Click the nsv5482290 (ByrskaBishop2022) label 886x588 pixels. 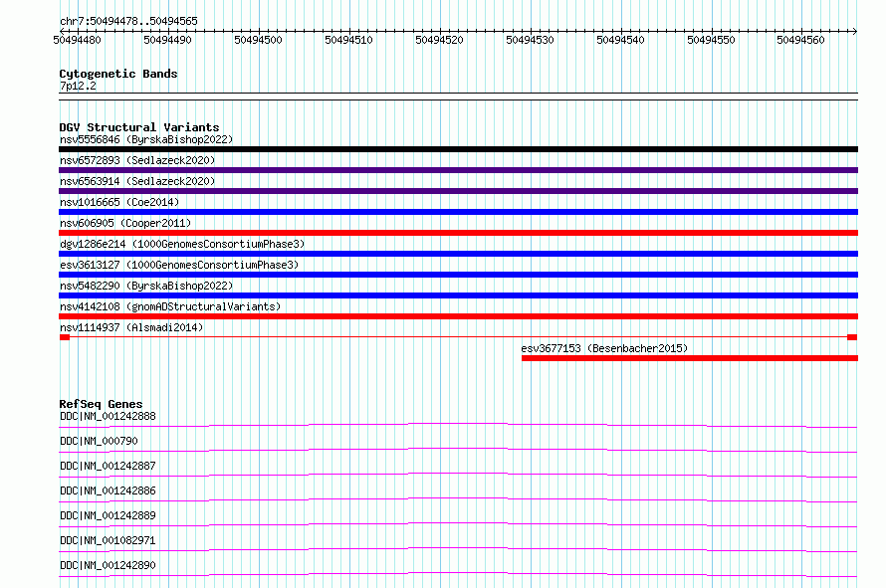146,286
